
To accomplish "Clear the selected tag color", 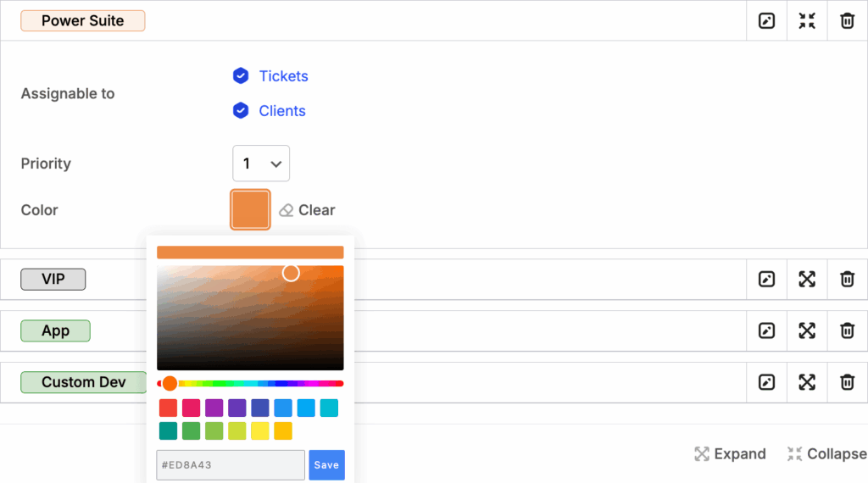I will click(307, 210).
